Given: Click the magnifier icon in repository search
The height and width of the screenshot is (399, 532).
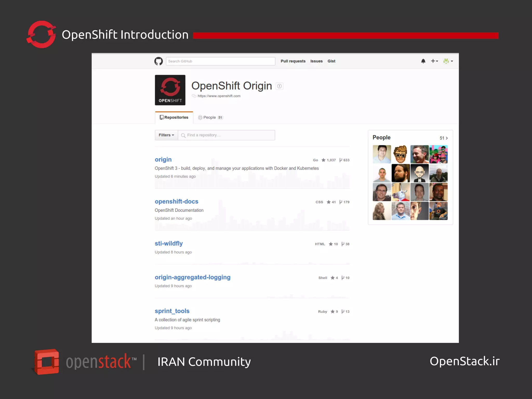Looking at the screenshot, I should [x=183, y=135].
